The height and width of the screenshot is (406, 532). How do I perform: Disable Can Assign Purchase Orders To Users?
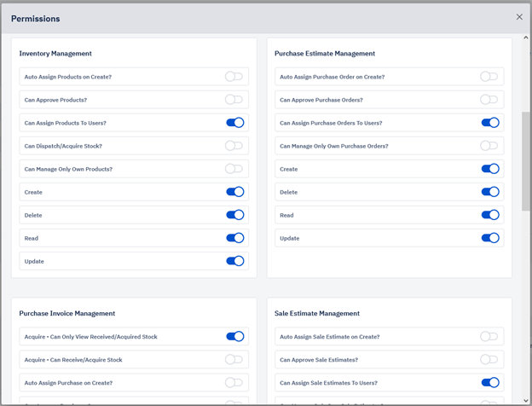click(x=490, y=123)
